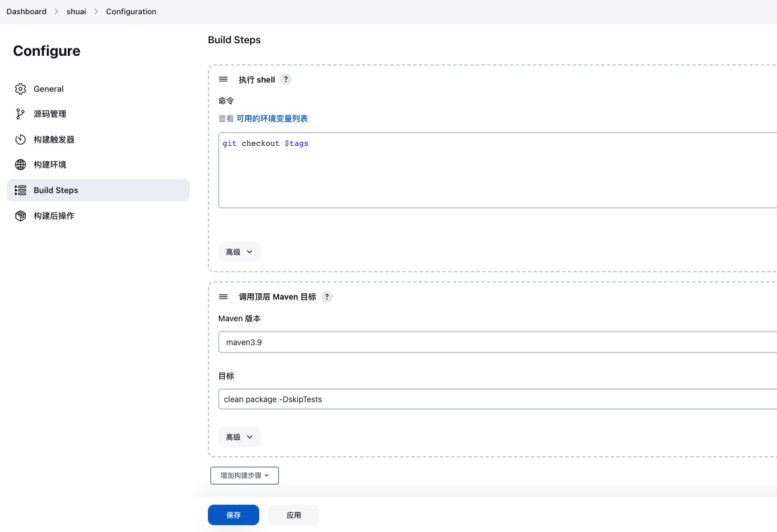Click the build environment globe icon
Image resolution: width=777 pixels, height=532 pixels.
point(21,165)
